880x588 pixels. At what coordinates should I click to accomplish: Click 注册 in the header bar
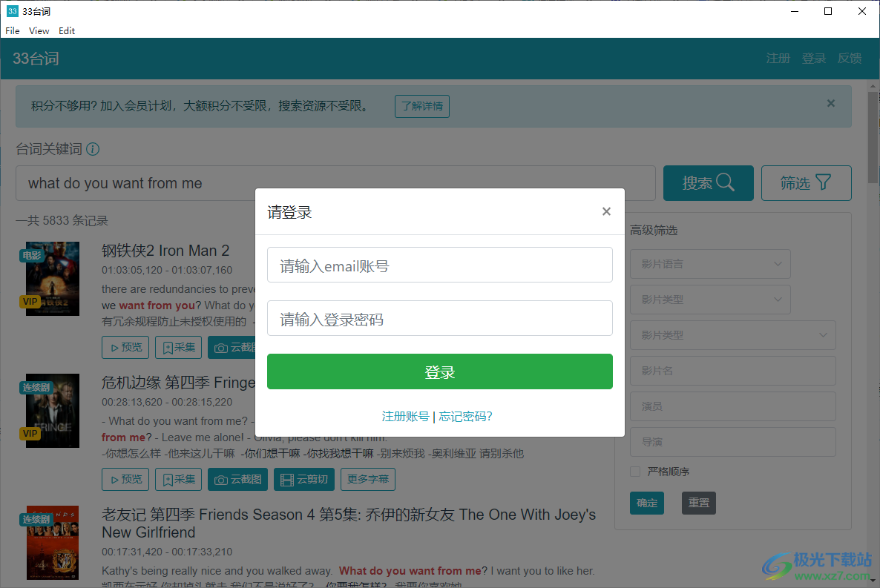click(778, 59)
